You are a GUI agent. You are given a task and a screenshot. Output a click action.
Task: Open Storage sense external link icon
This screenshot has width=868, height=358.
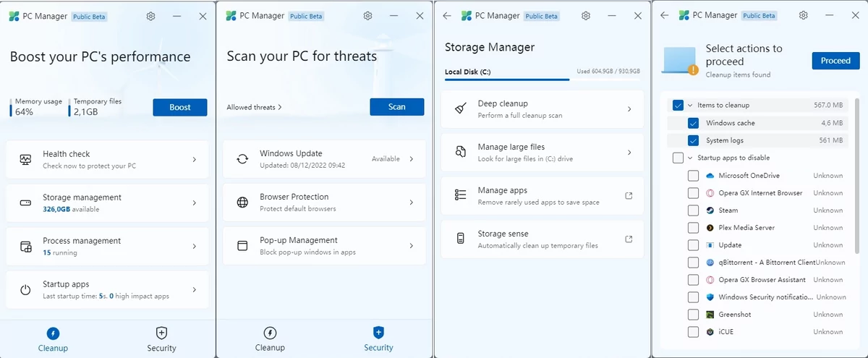[x=629, y=239]
